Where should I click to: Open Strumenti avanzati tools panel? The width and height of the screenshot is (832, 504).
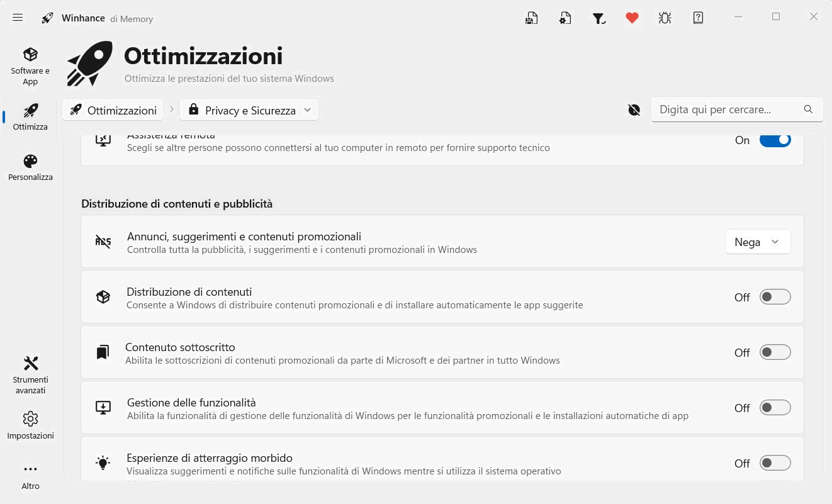[x=30, y=374]
